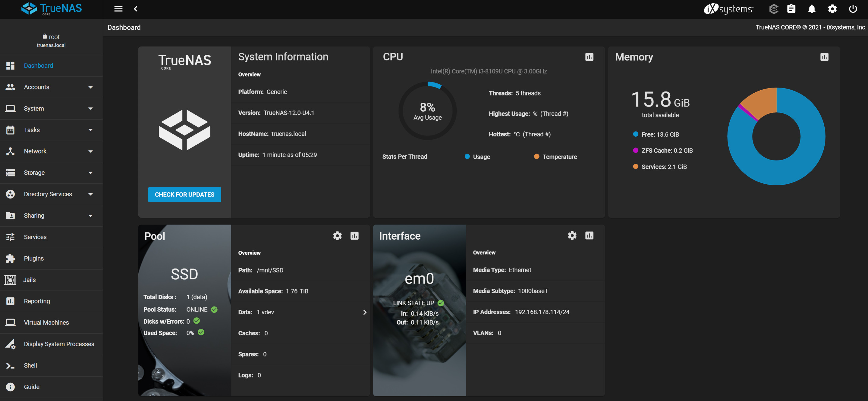The height and width of the screenshot is (401, 868).
Task: Click the em0 interface card image
Action: click(x=419, y=310)
